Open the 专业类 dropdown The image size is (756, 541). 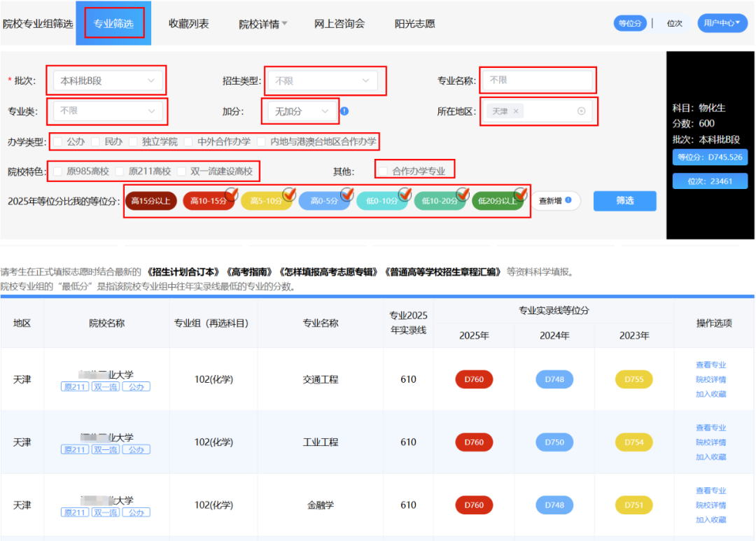(x=106, y=111)
